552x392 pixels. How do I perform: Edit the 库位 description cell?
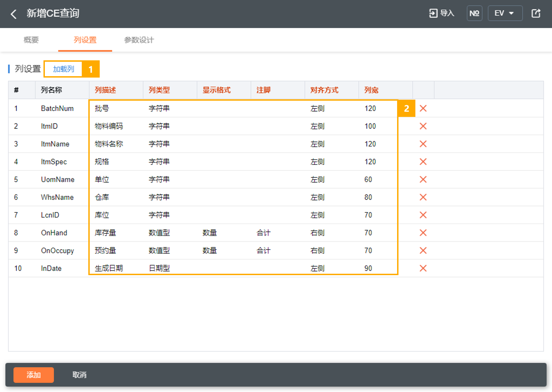click(116, 215)
